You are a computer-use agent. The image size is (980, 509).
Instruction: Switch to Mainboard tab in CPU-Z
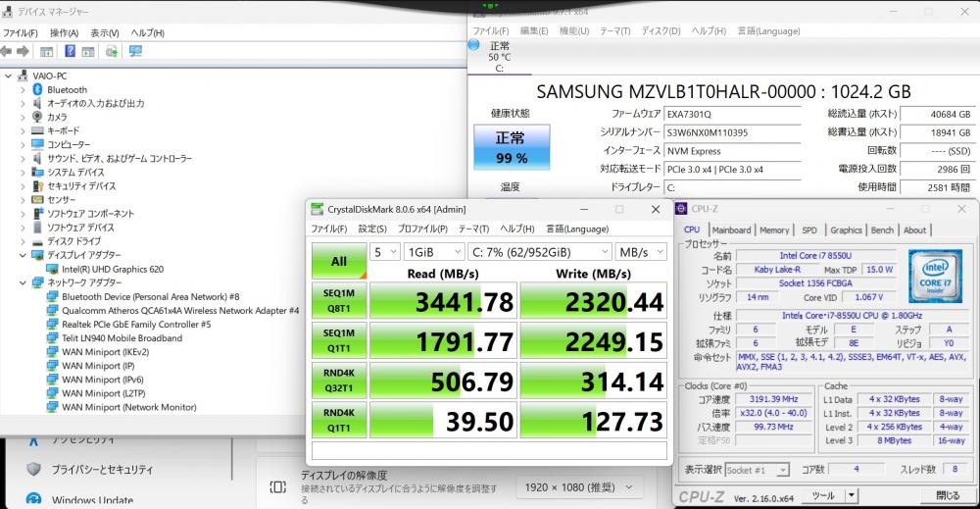tap(731, 230)
